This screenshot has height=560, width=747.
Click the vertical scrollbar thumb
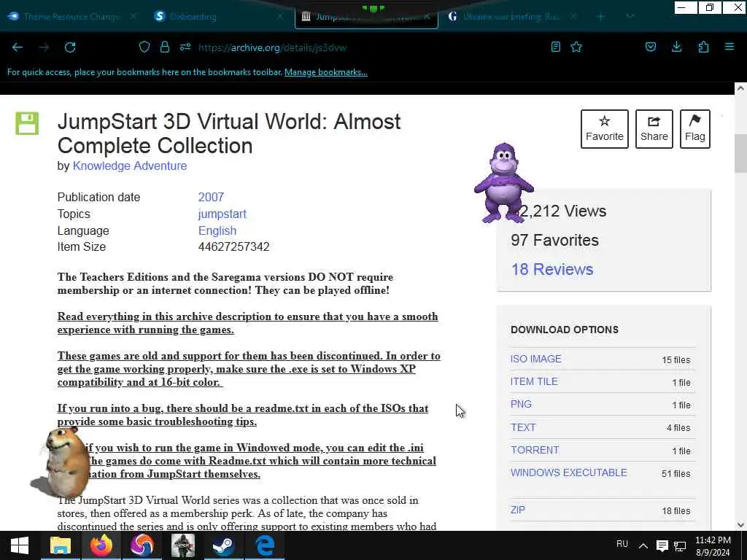pyautogui.click(x=740, y=153)
